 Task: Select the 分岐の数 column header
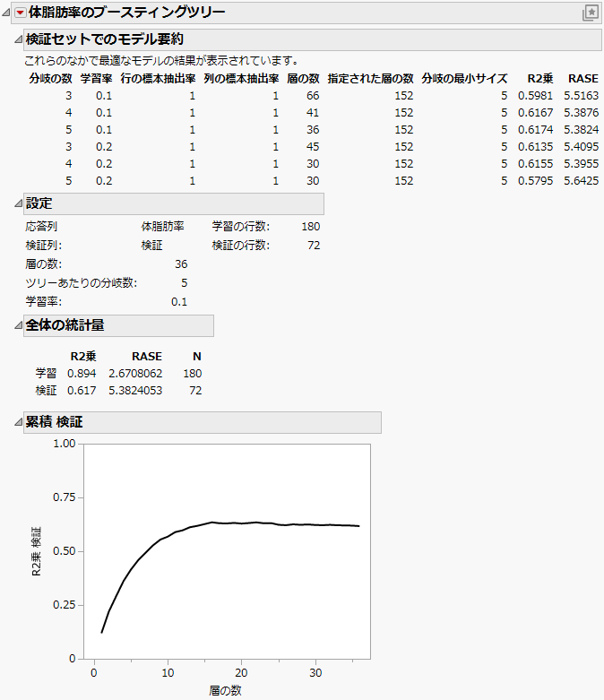(x=50, y=79)
